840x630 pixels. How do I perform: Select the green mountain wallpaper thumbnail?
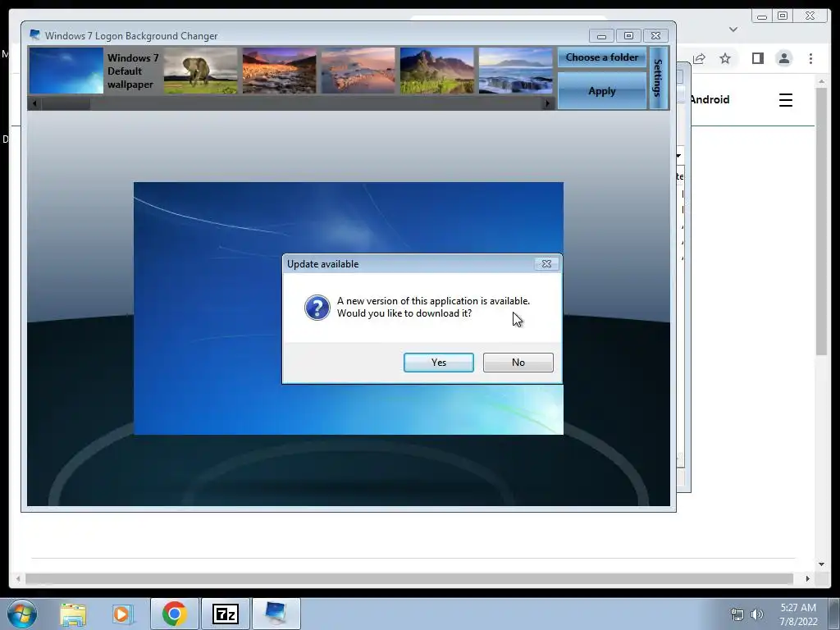click(436, 71)
